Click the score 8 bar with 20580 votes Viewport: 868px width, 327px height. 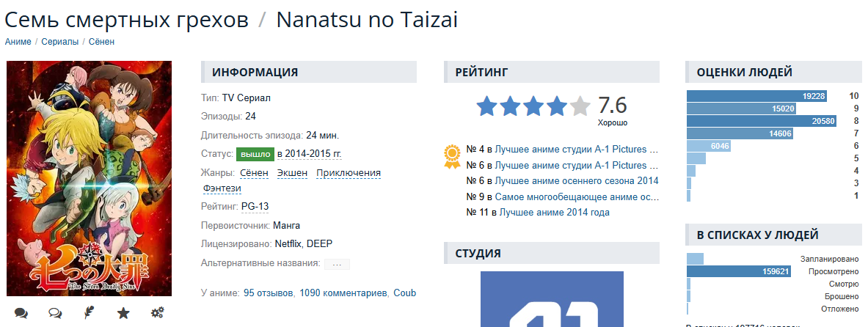[762, 121]
